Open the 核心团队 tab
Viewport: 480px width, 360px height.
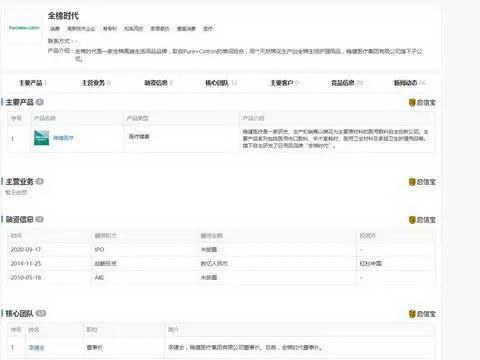tap(221, 83)
